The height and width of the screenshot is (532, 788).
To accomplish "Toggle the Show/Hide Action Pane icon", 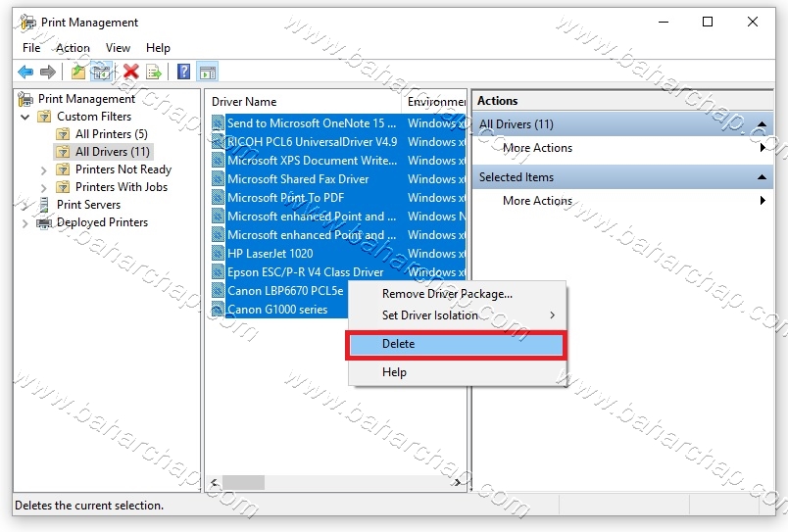I will [208, 72].
